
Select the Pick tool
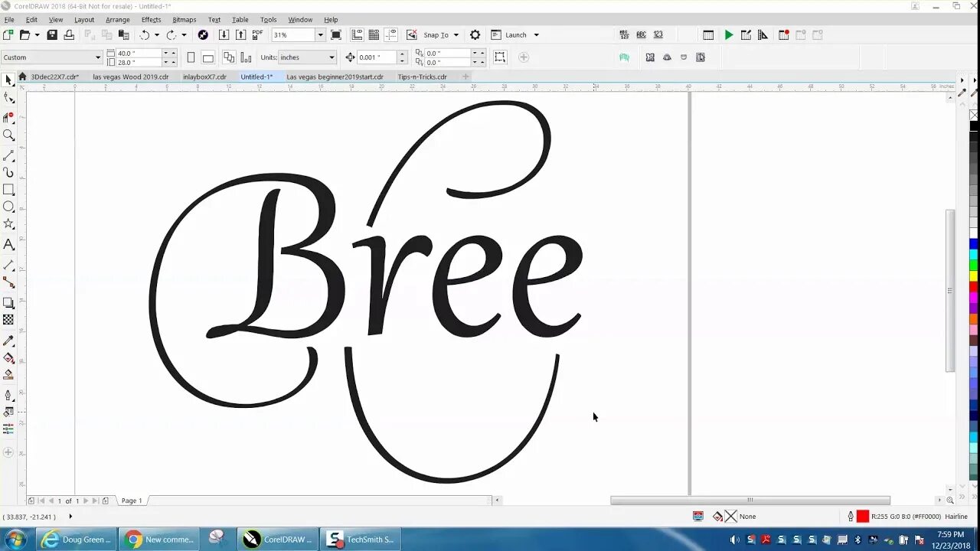[x=8, y=80]
